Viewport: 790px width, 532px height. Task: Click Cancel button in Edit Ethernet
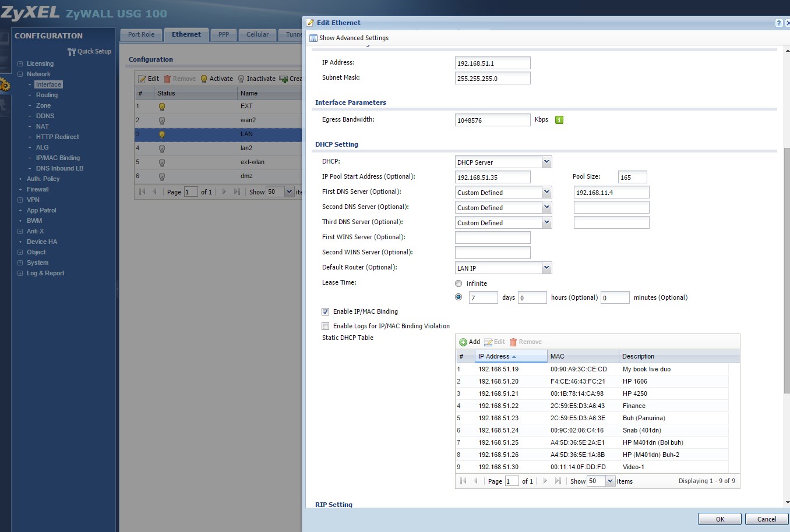pos(767,519)
